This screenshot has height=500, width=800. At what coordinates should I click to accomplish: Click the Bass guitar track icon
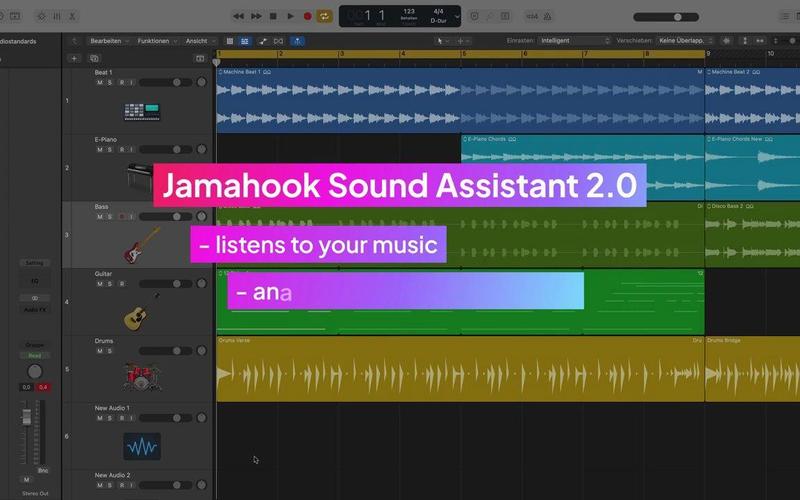click(x=141, y=246)
